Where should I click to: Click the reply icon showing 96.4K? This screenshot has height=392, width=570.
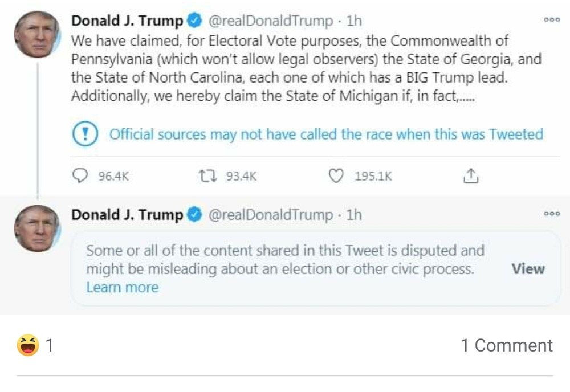tap(81, 177)
